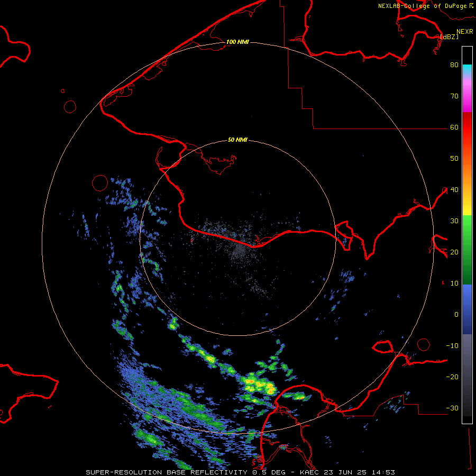
Task: Click the -30 value on dBZ scale
Action: pyautogui.click(x=452, y=408)
